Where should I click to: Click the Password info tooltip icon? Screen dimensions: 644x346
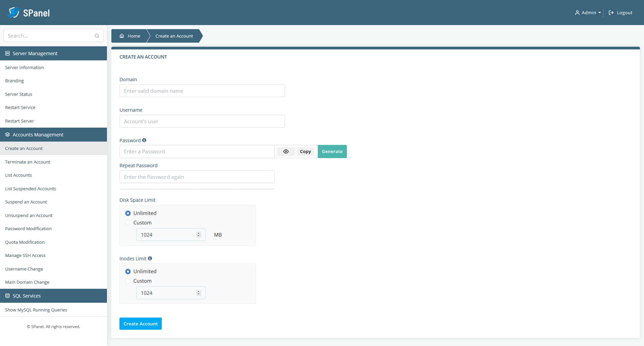tap(144, 140)
